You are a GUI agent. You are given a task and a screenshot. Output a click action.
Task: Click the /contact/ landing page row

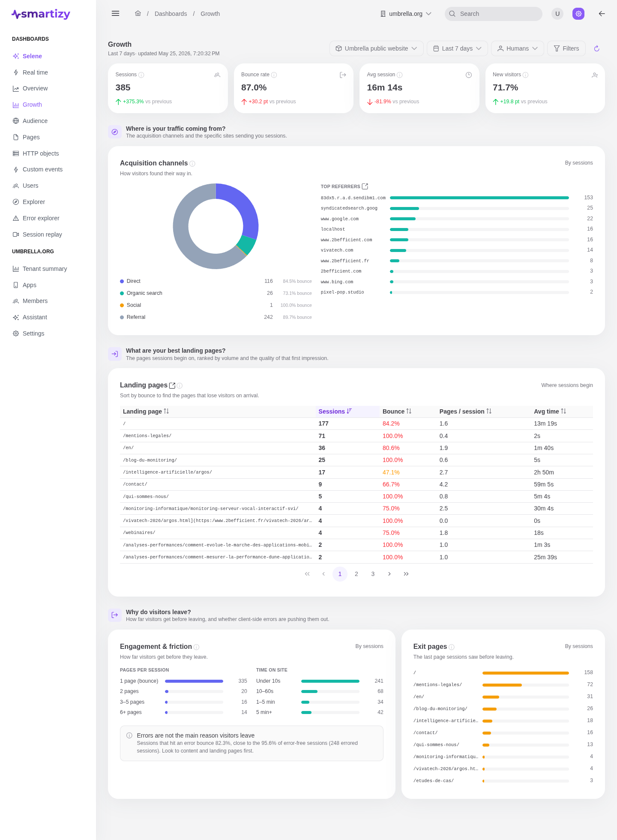point(356,484)
